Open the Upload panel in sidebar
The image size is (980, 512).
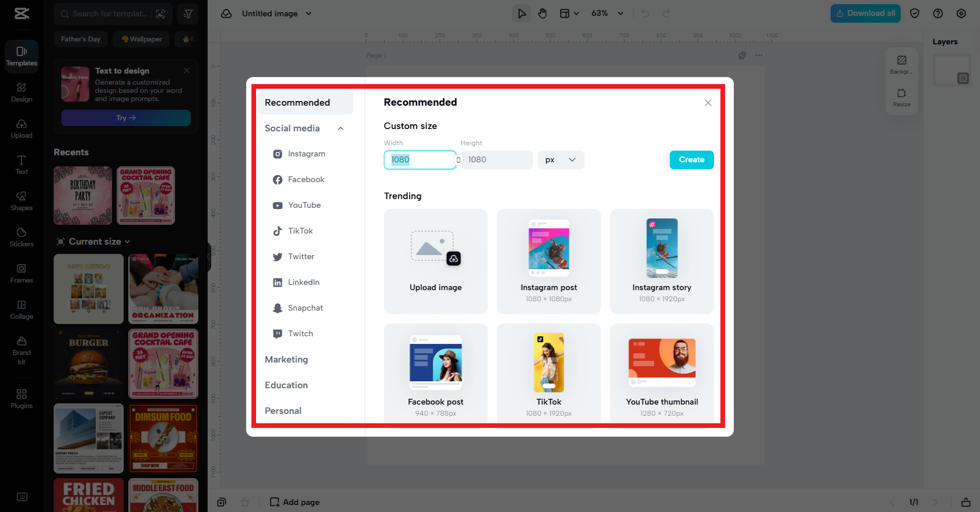22,129
